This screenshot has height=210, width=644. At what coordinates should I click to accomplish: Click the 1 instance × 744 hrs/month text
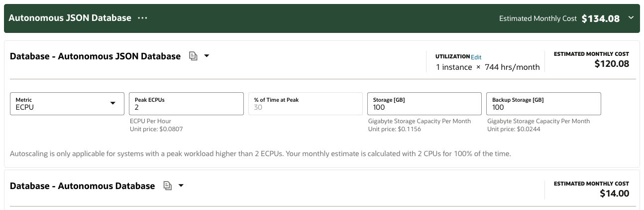pyautogui.click(x=488, y=67)
